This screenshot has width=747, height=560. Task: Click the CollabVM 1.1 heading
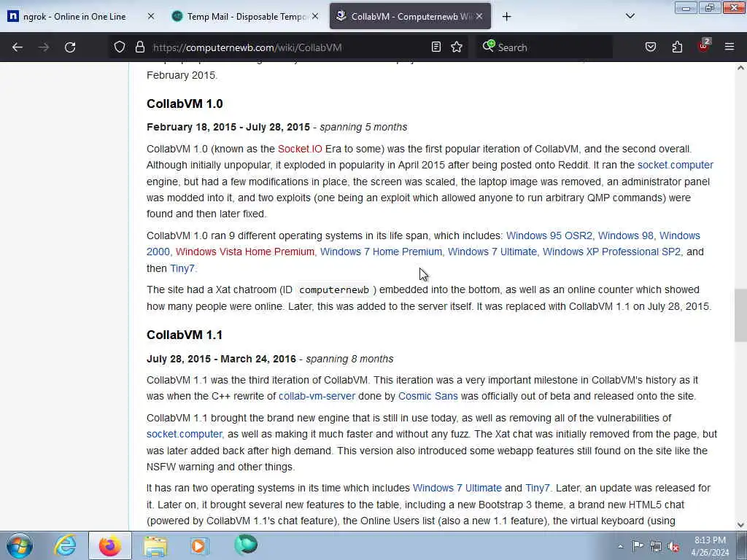click(185, 335)
